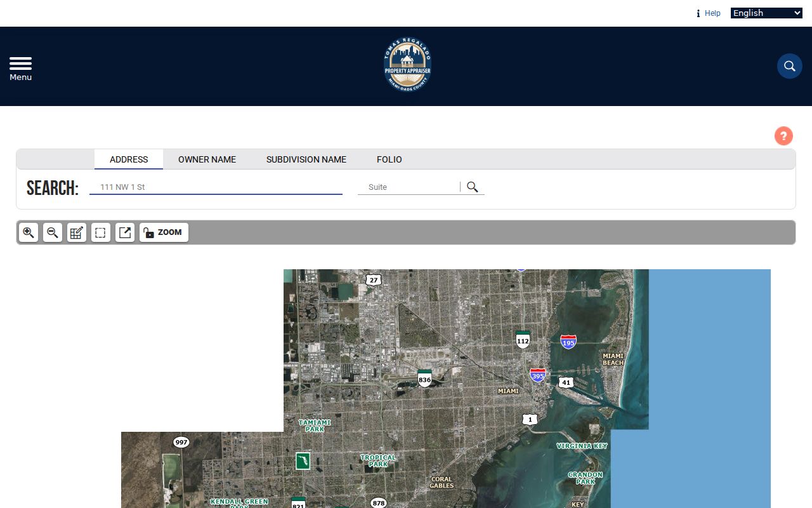
Task: Click the Property Appraiser logo
Action: point(407,65)
